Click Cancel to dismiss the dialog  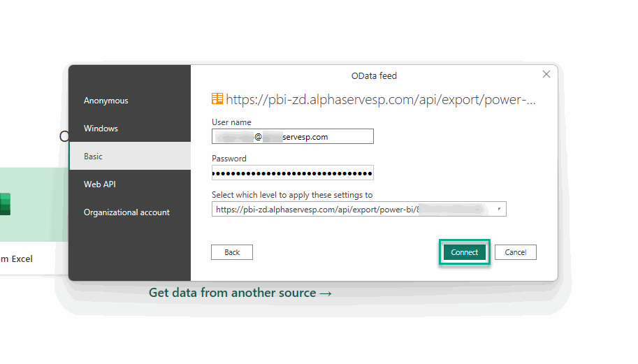click(x=516, y=252)
